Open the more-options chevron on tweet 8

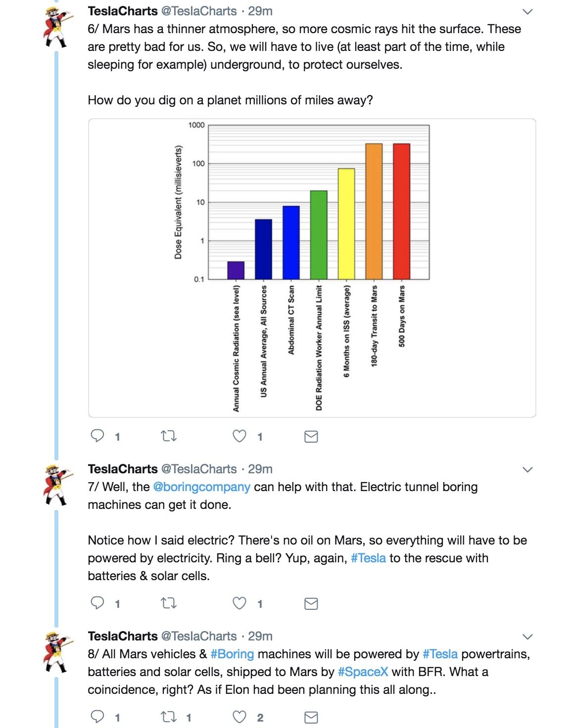pos(527,637)
